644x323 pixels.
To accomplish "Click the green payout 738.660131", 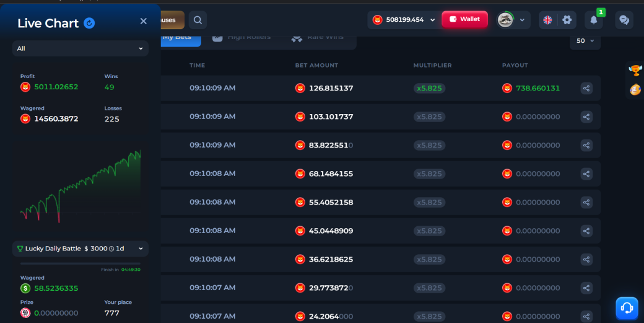I will click(x=537, y=88).
